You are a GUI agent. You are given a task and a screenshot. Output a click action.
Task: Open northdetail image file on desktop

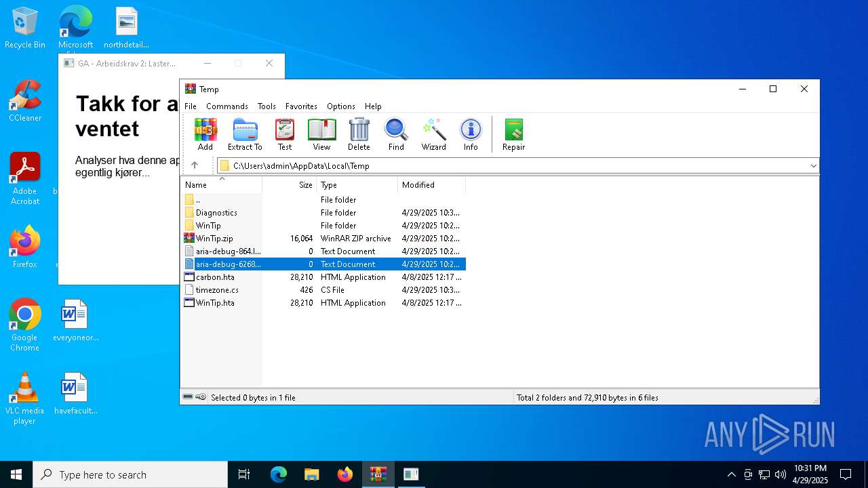pos(126,28)
